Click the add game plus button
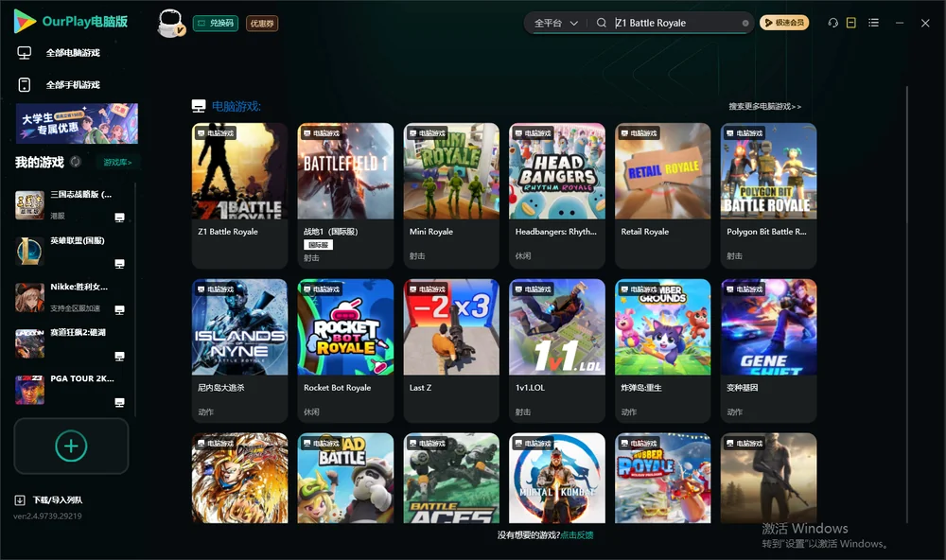This screenshot has width=946, height=560. point(71,446)
